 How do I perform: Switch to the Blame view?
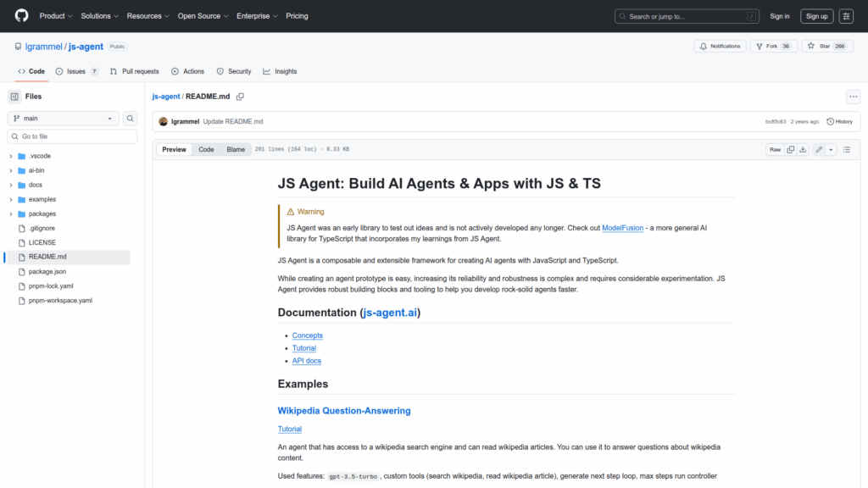(x=235, y=149)
